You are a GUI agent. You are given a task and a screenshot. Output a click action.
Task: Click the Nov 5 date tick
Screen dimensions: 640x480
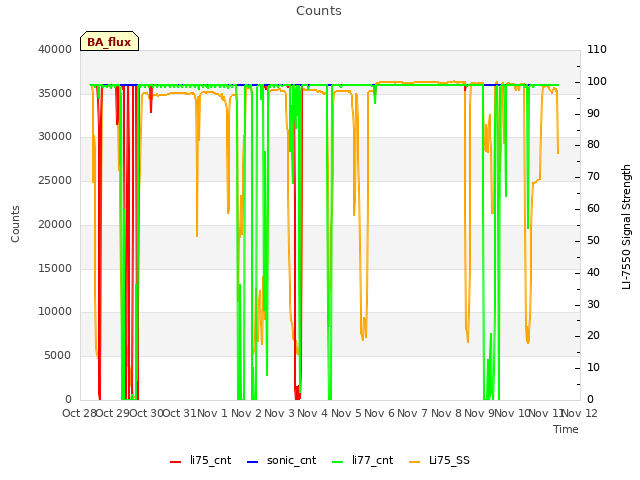pos(346,413)
